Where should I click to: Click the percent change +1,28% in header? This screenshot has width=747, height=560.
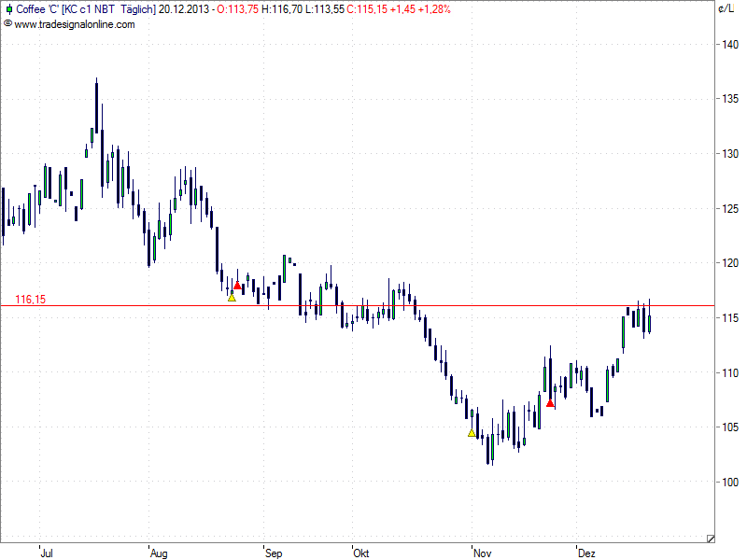pos(434,9)
